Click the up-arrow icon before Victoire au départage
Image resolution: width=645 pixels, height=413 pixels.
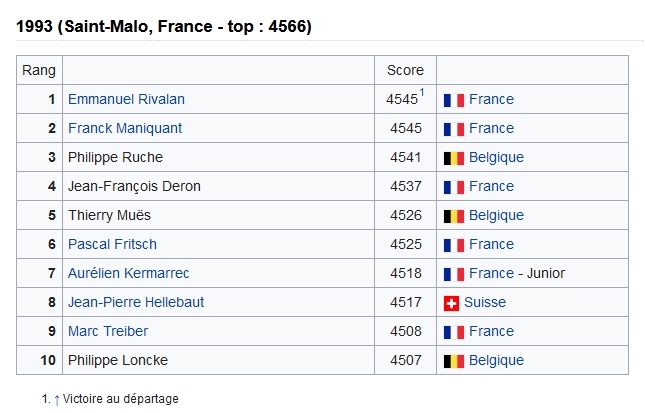(x=57, y=399)
